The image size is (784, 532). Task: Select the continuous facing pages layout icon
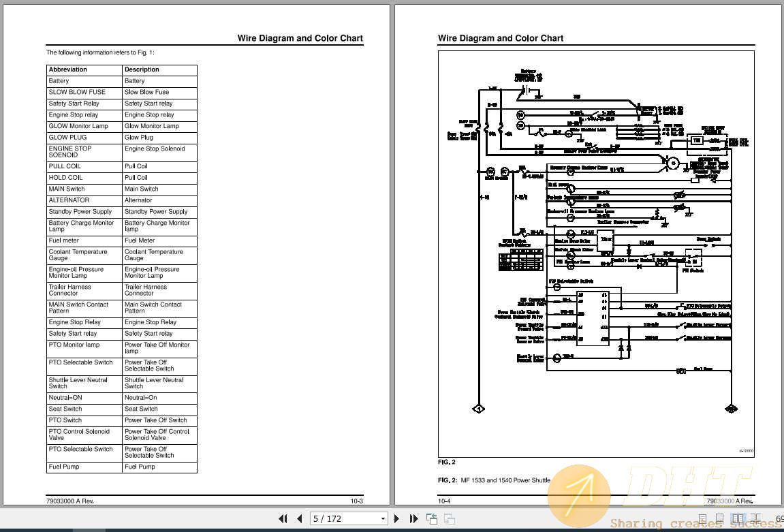756,518
